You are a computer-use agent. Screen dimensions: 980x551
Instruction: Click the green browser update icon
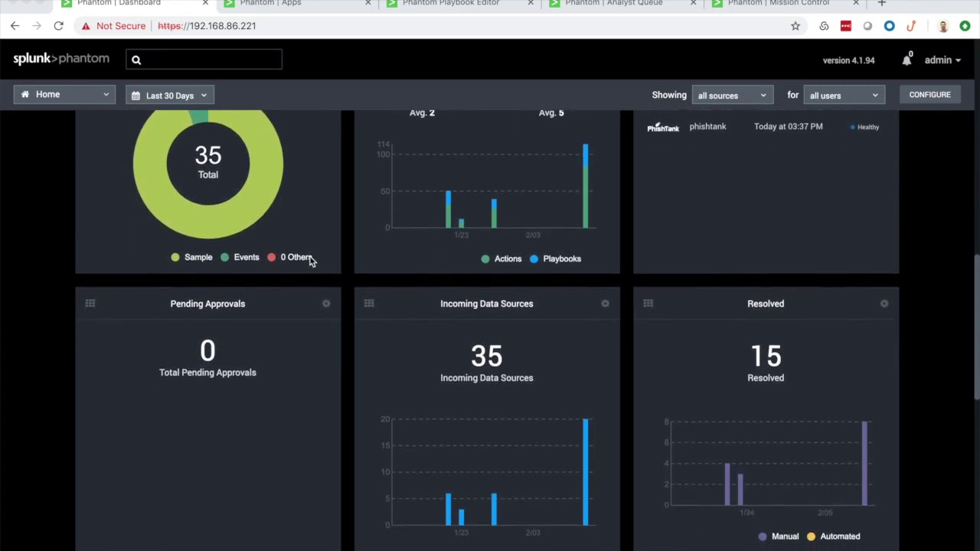click(x=965, y=26)
